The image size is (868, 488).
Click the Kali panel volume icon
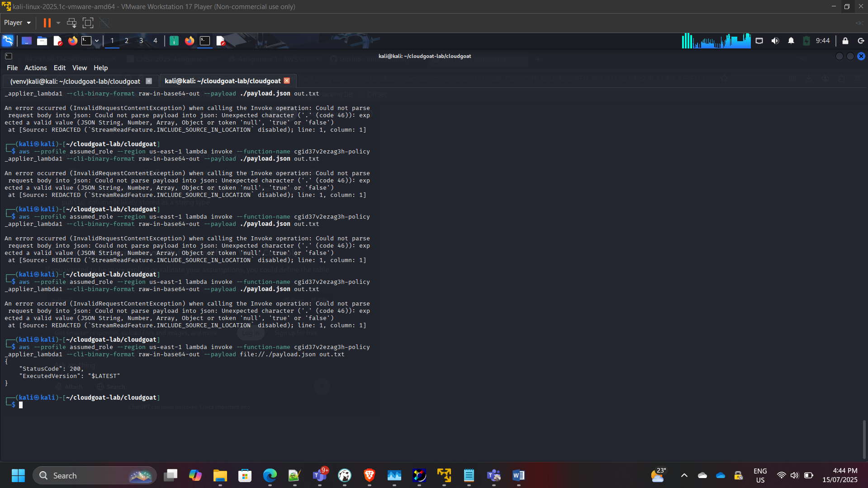pos(775,41)
